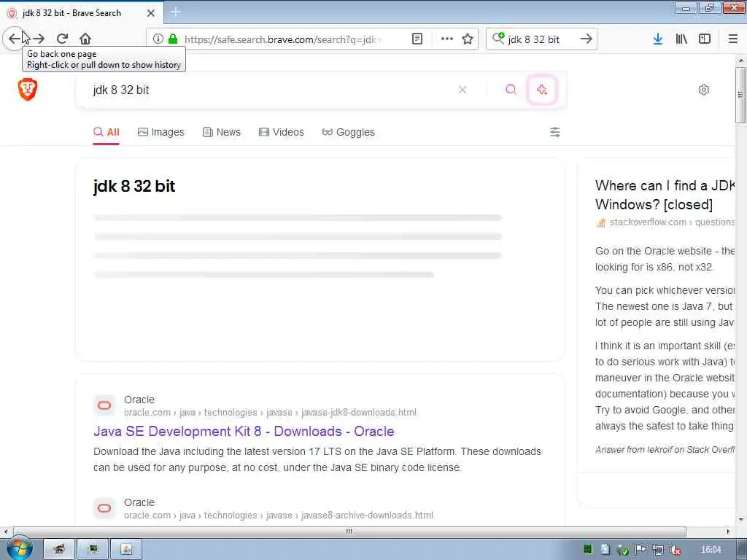Open Java SE Development Kit 8 Downloads link
The width and height of the screenshot is (747, 560).
(x=244, y=431)
